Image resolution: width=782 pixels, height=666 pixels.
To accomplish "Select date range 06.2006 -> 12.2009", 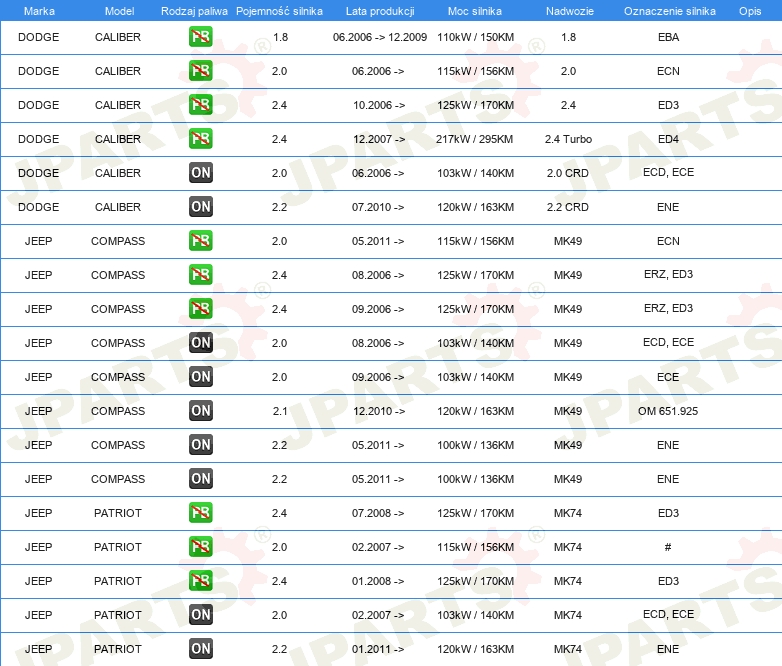I will (380, 37).
